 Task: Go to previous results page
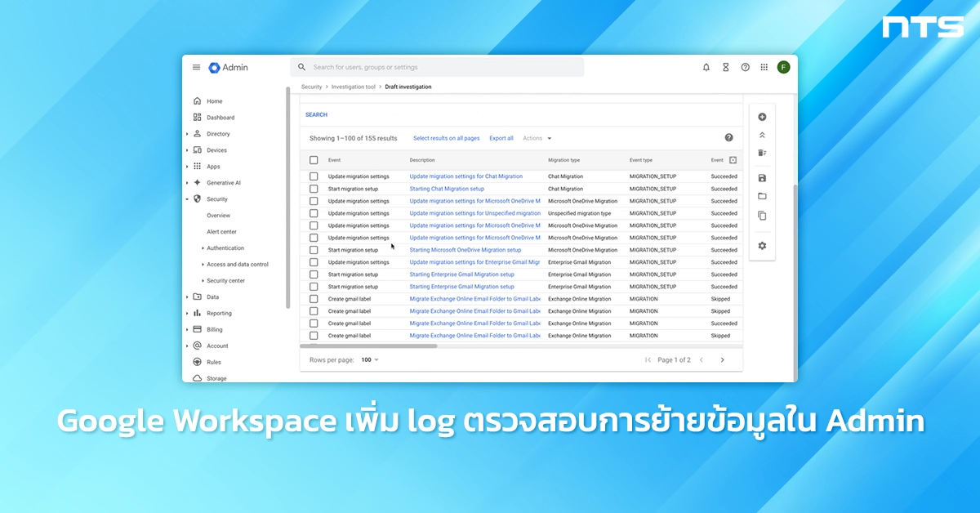pos(701,360)
